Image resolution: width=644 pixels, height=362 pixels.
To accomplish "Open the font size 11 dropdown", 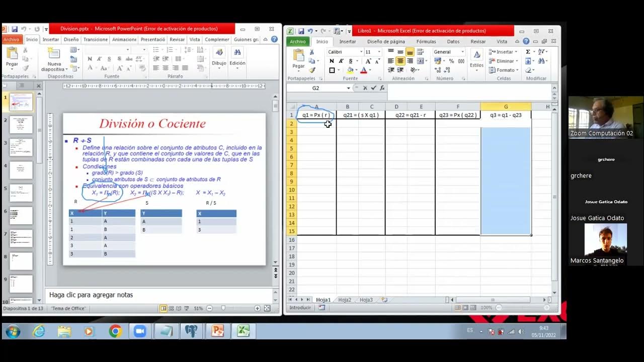I will tap(379, 52).
